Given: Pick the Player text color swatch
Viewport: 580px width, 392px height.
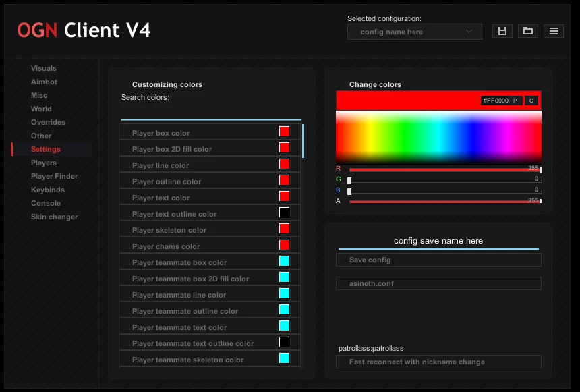Looking at the screenshot, I should tap(284, 196).
